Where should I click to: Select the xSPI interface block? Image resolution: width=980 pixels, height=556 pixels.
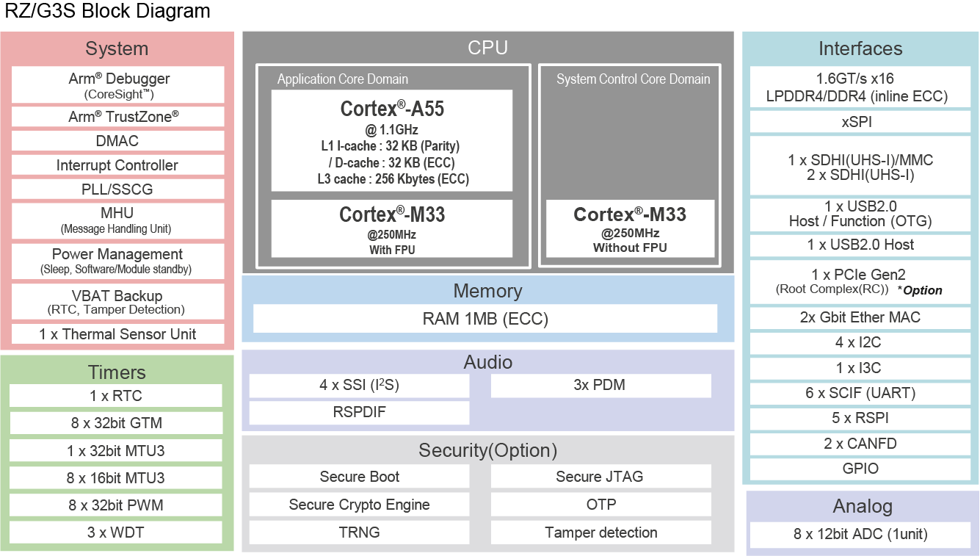coord(860,123)
